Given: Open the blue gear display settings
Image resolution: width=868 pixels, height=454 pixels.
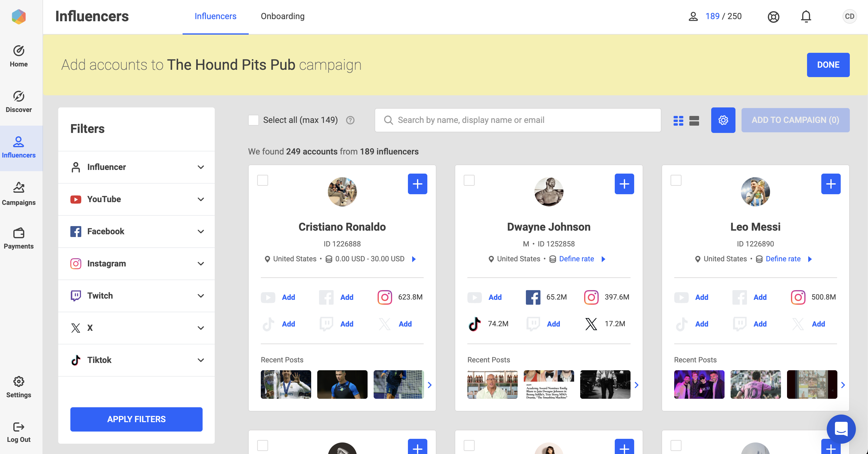Looking at the screenshot, I should pyautogui.click(x=723, y=120).
